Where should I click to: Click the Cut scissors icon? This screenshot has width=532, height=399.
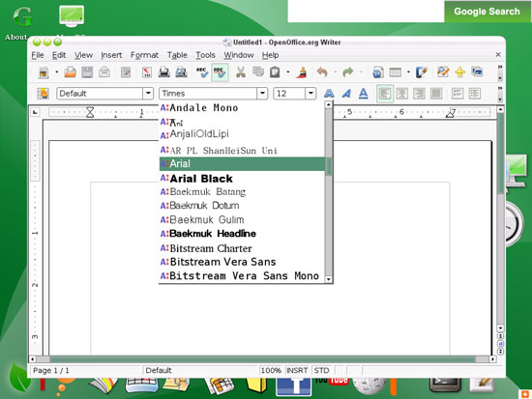(241, 72)
